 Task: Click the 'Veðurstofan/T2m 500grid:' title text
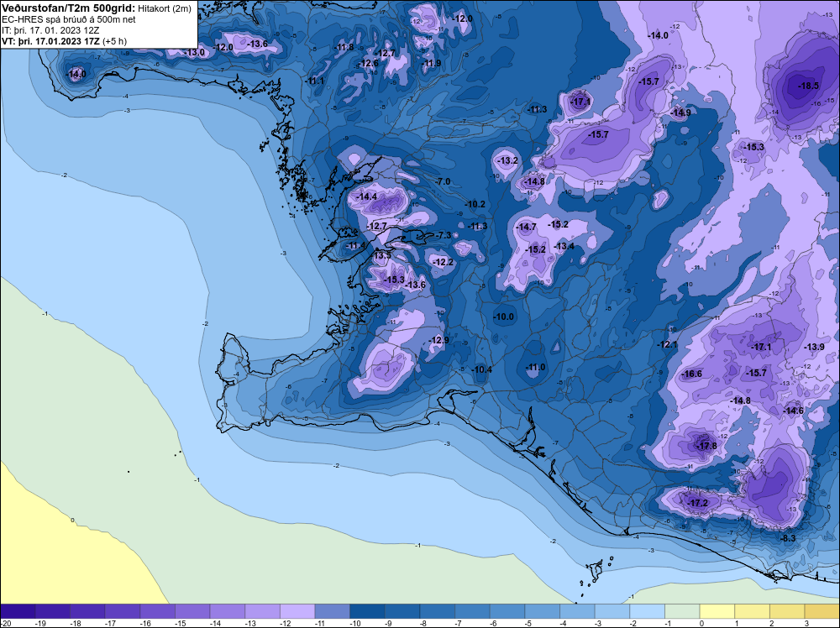pyautogui.click(x=69, y=8)
